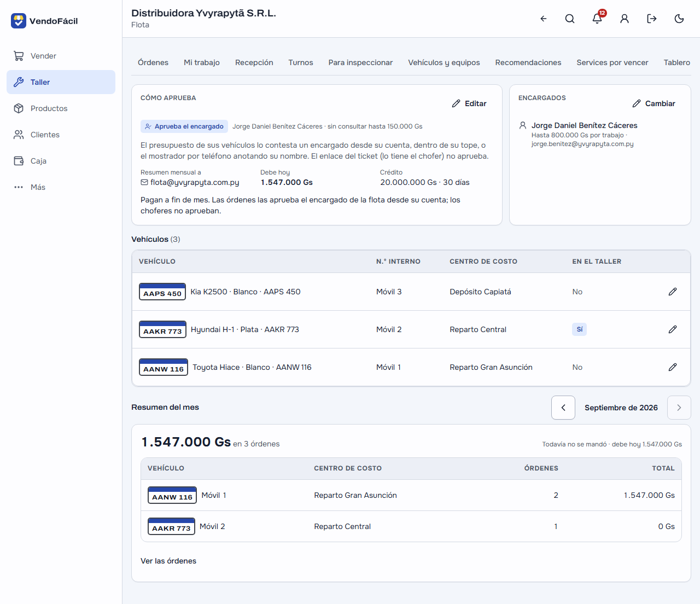Click the logout icon in header
Viewport: 700px width, 604px height.
[x=652, y=19]
